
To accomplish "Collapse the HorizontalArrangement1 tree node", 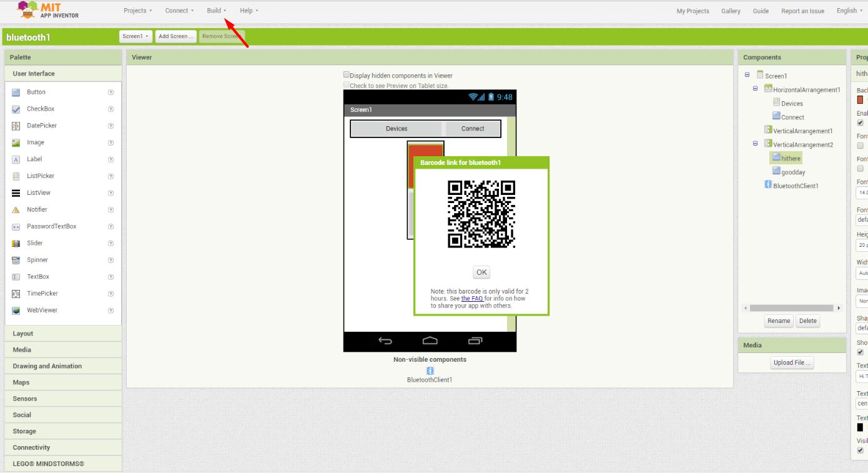I will point(755,89).
